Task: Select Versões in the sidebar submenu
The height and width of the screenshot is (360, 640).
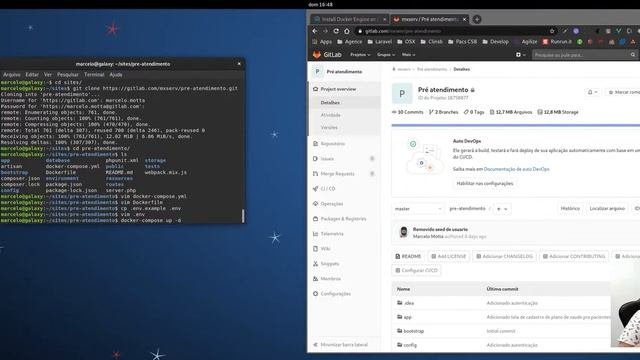Action: point(329,127)
